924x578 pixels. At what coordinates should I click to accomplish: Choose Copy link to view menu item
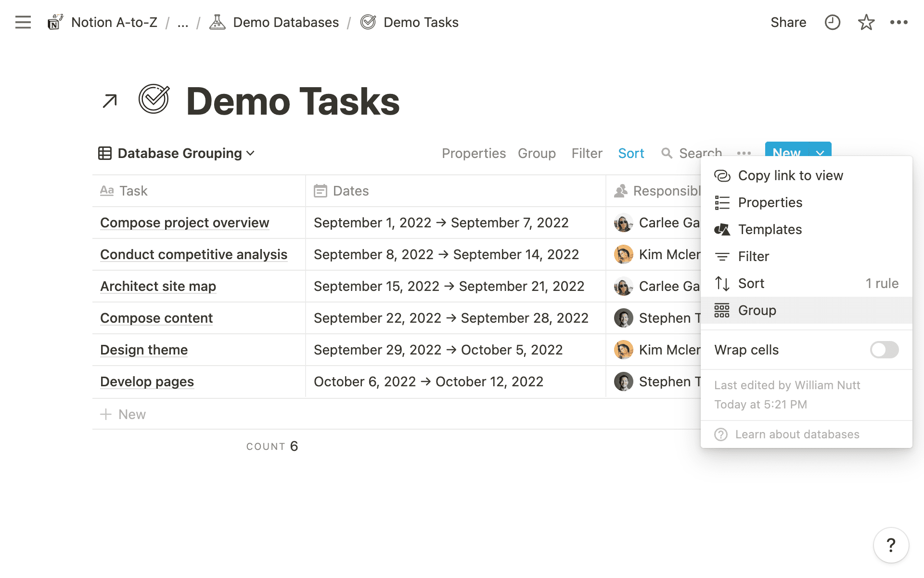pyautogui.click(x=790, y=175)
